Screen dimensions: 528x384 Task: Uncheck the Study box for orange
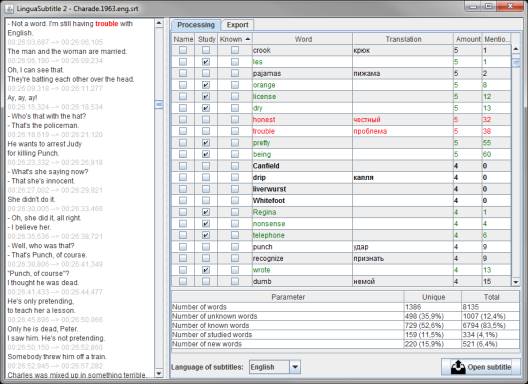tap(206, 85)
